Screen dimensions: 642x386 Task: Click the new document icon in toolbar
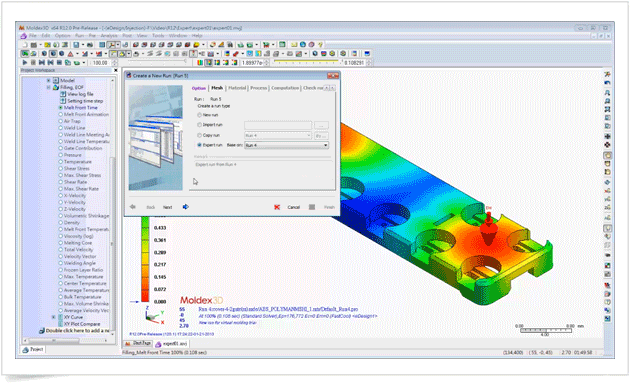(25, 45)
